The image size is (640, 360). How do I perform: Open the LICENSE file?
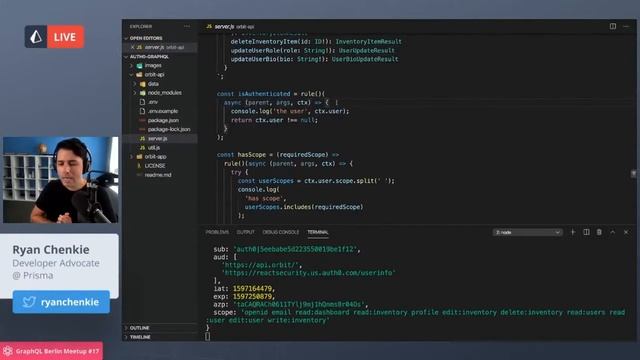[x=155, y=166]
